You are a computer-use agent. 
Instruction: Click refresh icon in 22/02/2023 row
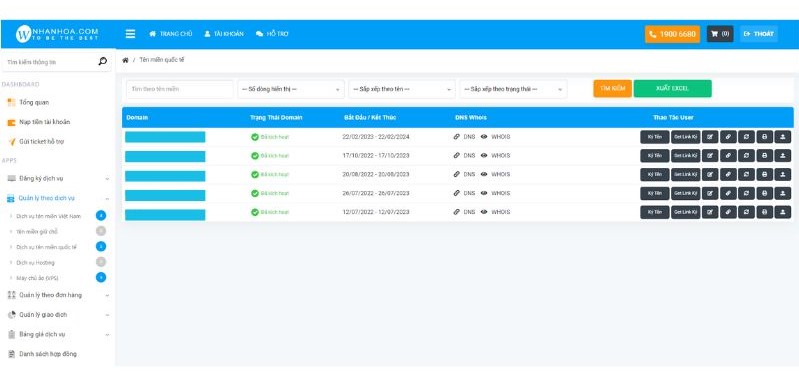tap(747, 137)
